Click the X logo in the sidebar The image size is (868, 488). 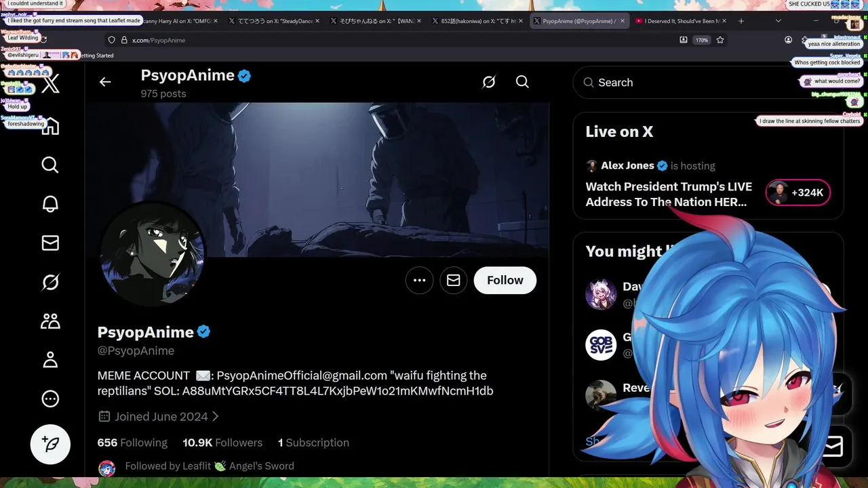pos(50,85)
